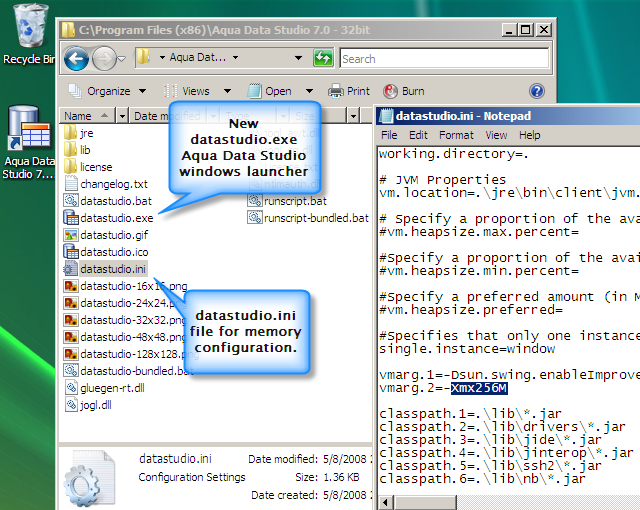Screen dimensions: 640x510
Task: Open Name column filter dropdown
Action: tap(122, 116)
